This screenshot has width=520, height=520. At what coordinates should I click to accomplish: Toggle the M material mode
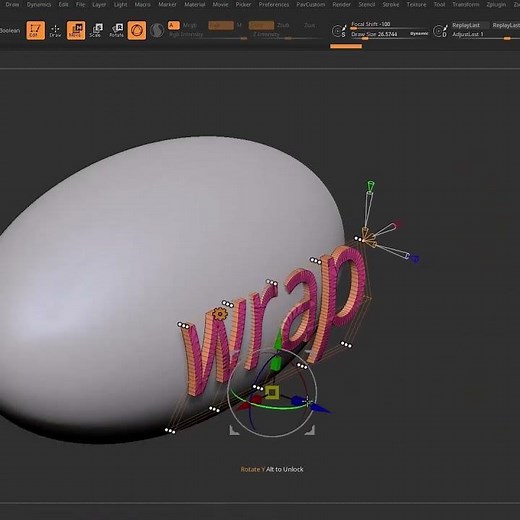click(x=239, y=25)
